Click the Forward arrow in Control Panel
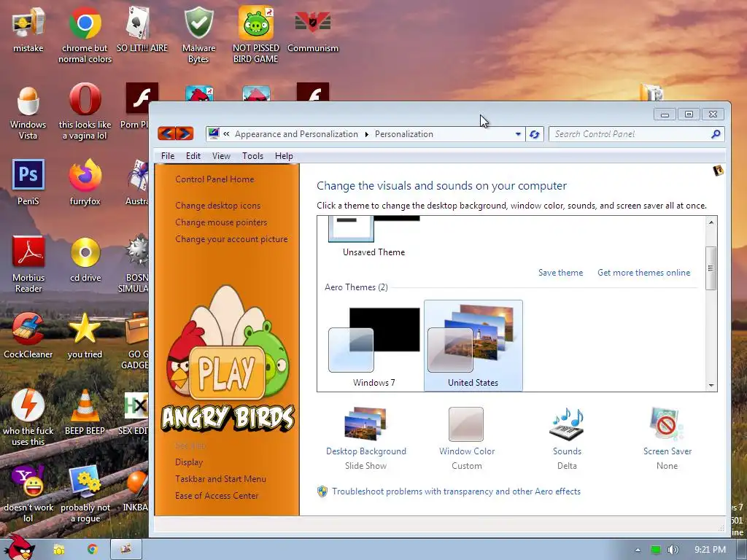Viewport: 747px width, 560px height. pyautogui.click(x=185, y=134)
